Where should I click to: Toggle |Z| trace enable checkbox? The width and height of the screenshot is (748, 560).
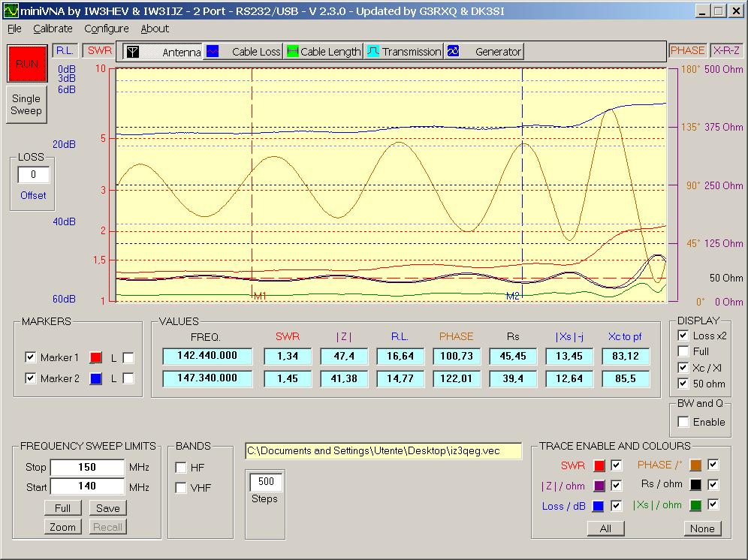point(617,485)
